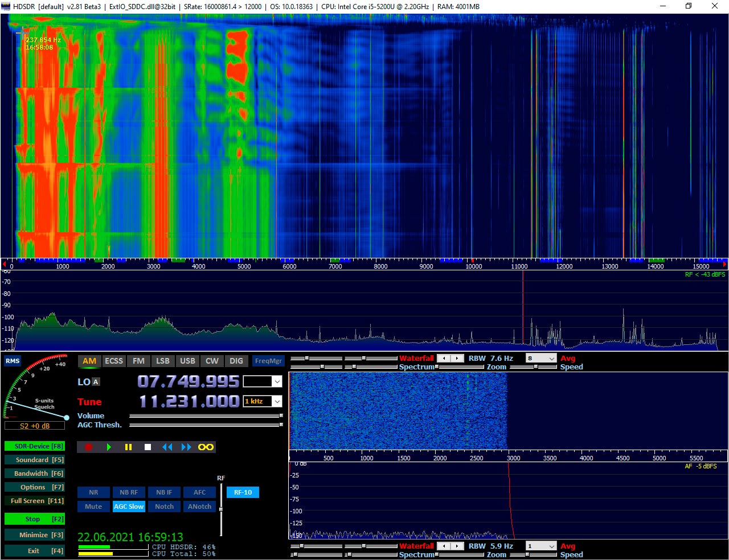
Task: Toggle the AGC Slow setting
Action: click(x=129, y=507)
